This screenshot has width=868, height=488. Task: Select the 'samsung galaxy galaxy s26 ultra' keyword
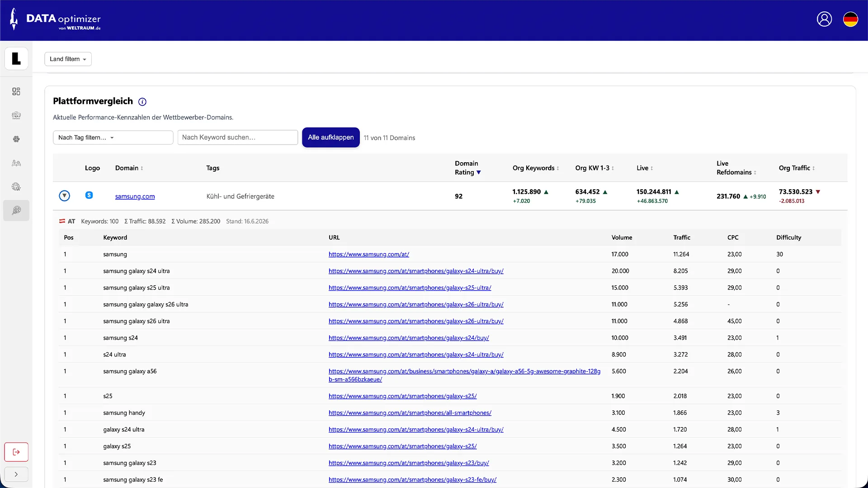(x=146, y=305)
